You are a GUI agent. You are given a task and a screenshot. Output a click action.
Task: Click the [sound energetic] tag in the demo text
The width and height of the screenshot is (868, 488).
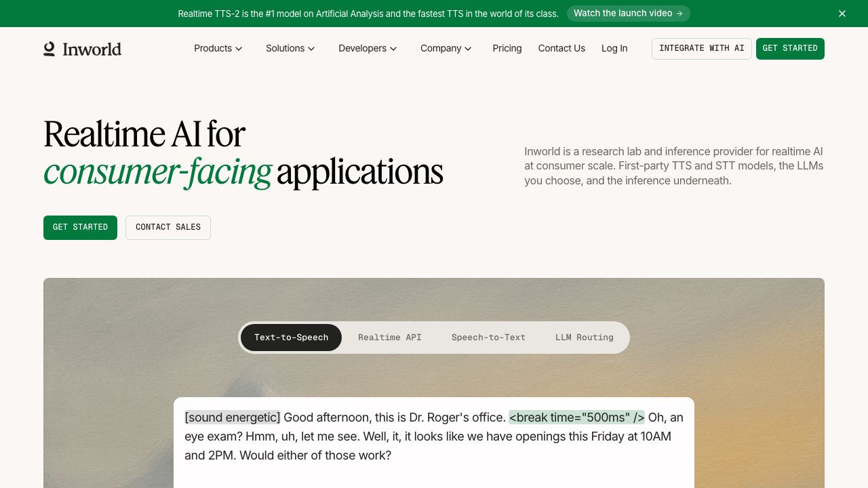(233, 418)
